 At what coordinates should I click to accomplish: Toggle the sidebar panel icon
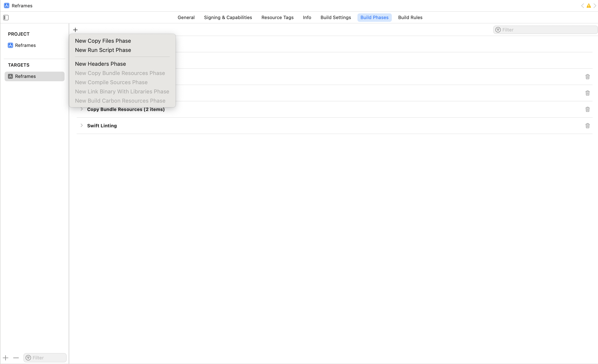[6, 17]
